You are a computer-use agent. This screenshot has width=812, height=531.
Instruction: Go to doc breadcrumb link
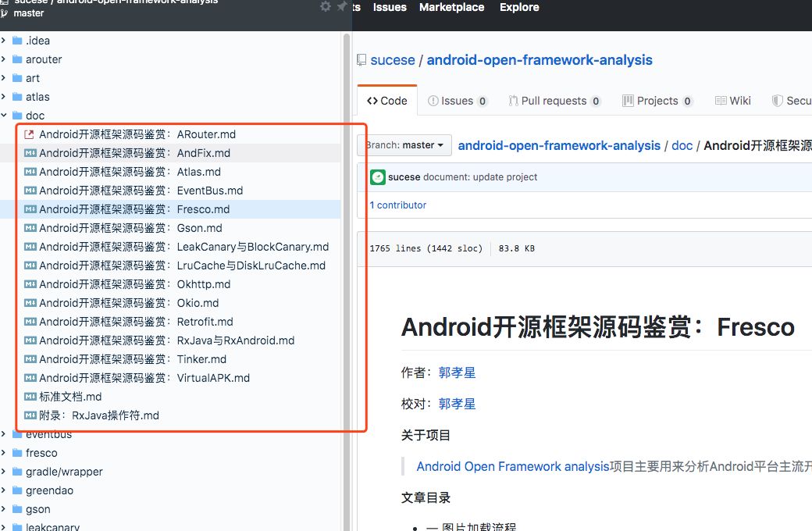point(682,145)
